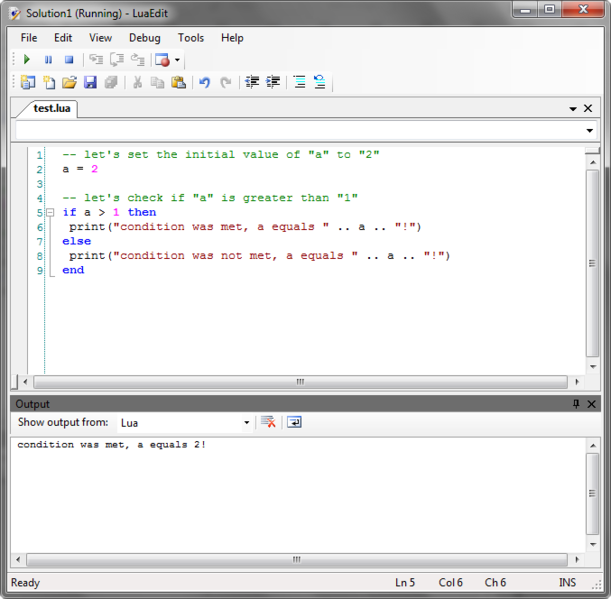Viewport: 611px width, 599px height.
Task: Save the file with the floppy icon
Action: click(90, 82)
